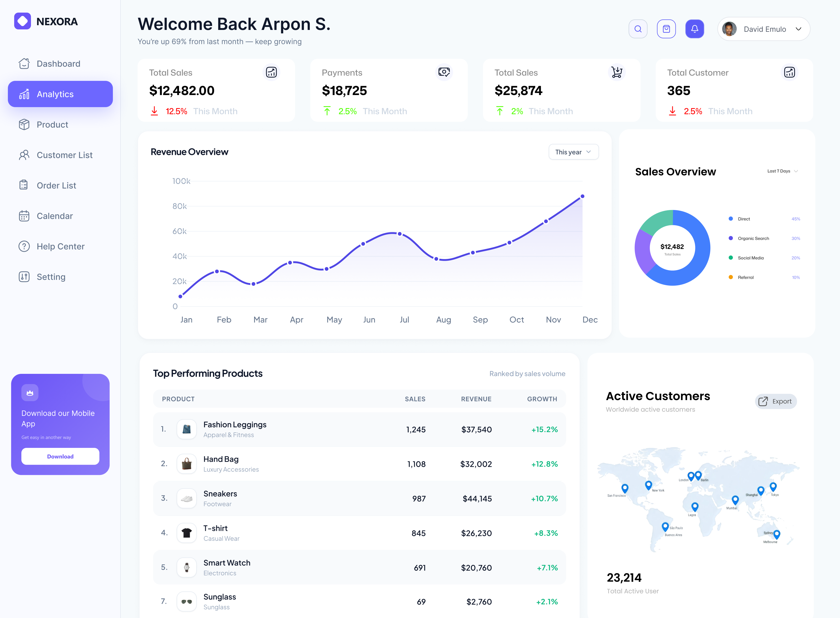Click the Social Media green legend dot
The width and height of the screenshot is (840, 618).
(x=731, y=258)
